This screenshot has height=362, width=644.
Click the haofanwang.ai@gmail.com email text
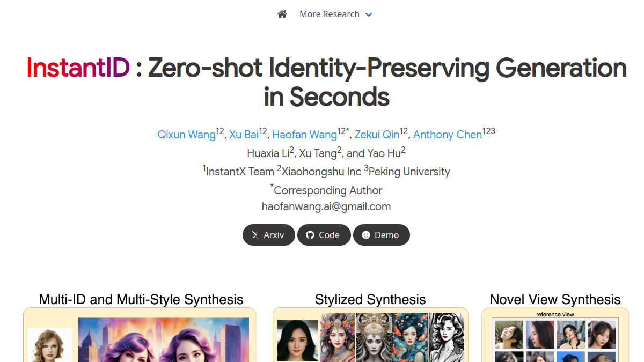[x=326, y=206]
